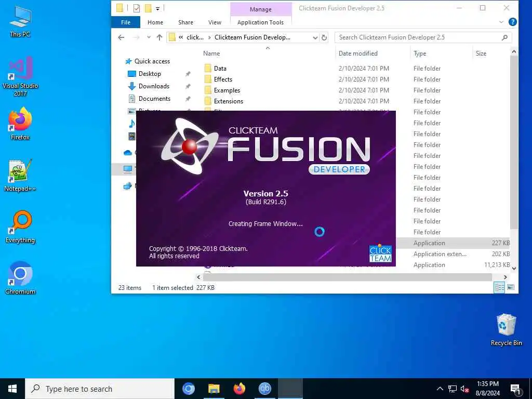
Task: Click the taskbar clock and date
Action: tap(487, 389)
